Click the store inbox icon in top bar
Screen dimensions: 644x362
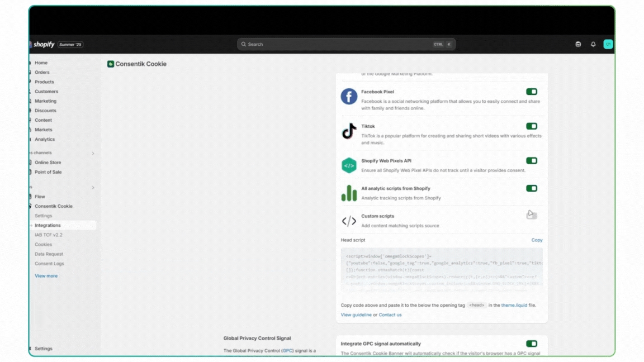[578, 45]
